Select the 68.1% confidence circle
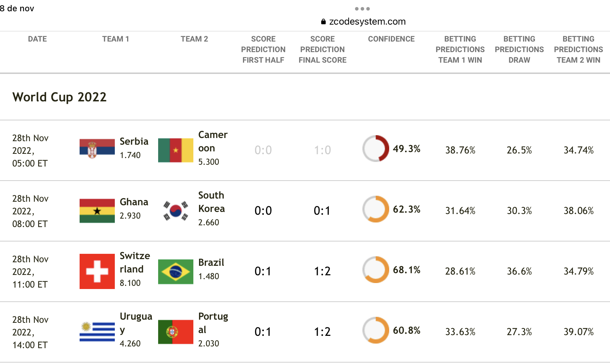 point(376,270)
